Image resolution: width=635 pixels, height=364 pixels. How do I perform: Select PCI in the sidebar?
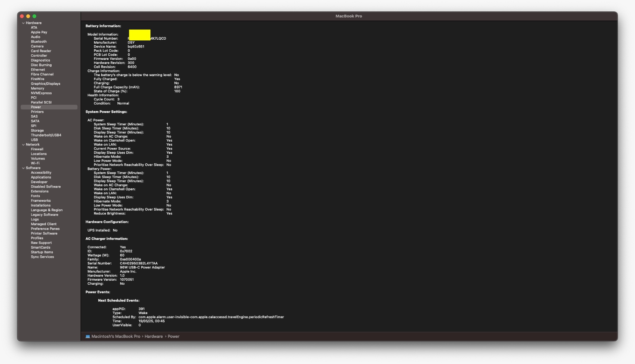pyautogui.click(x=34, y=98)
